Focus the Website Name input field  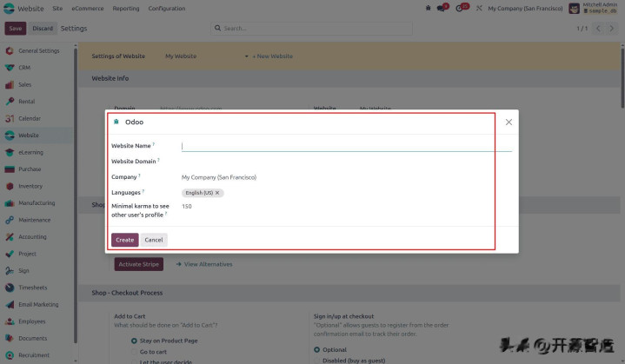[x=346, y=146]
